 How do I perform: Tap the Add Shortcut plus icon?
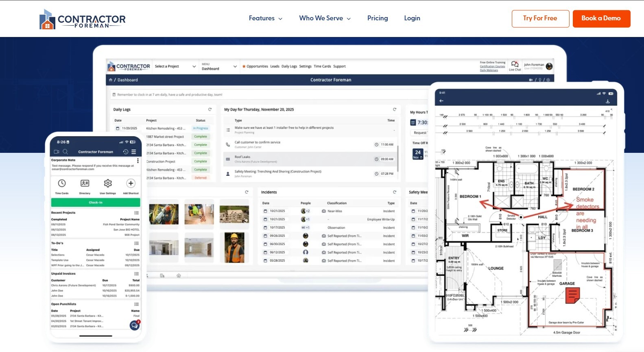click(131, 183)
